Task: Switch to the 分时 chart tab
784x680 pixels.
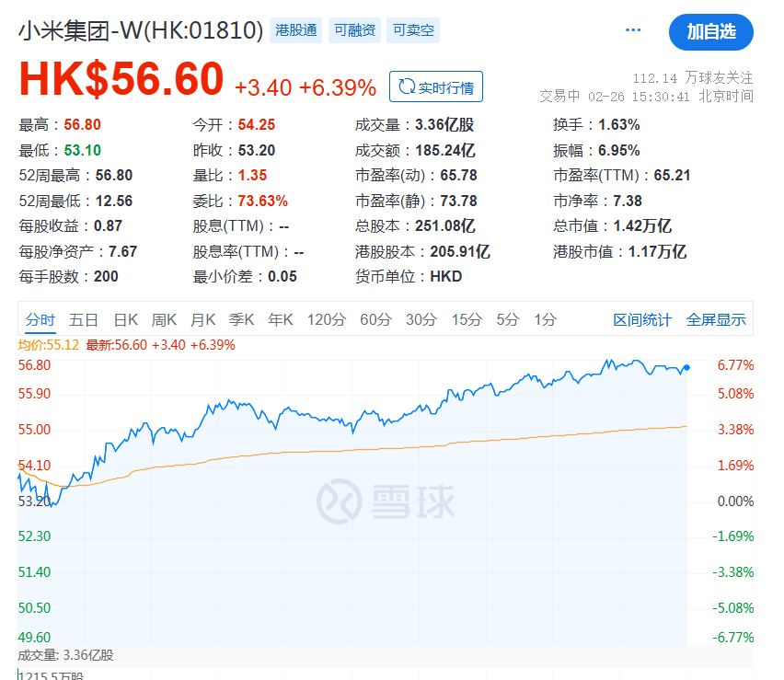Action: [40, 320]
